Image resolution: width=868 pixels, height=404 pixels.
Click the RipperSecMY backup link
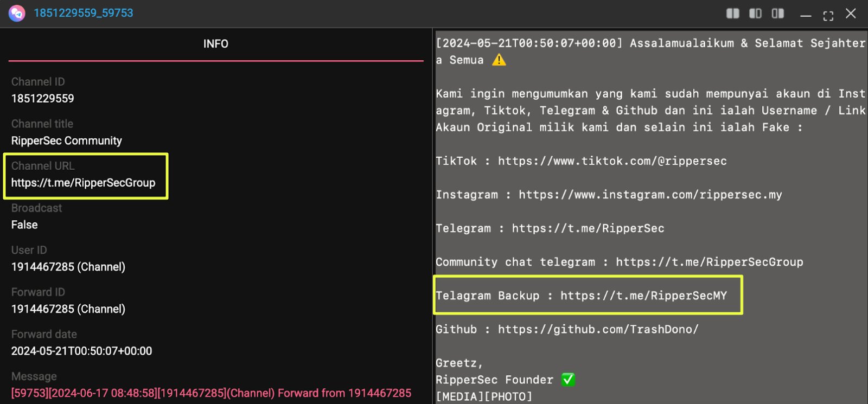coord(643,296)
